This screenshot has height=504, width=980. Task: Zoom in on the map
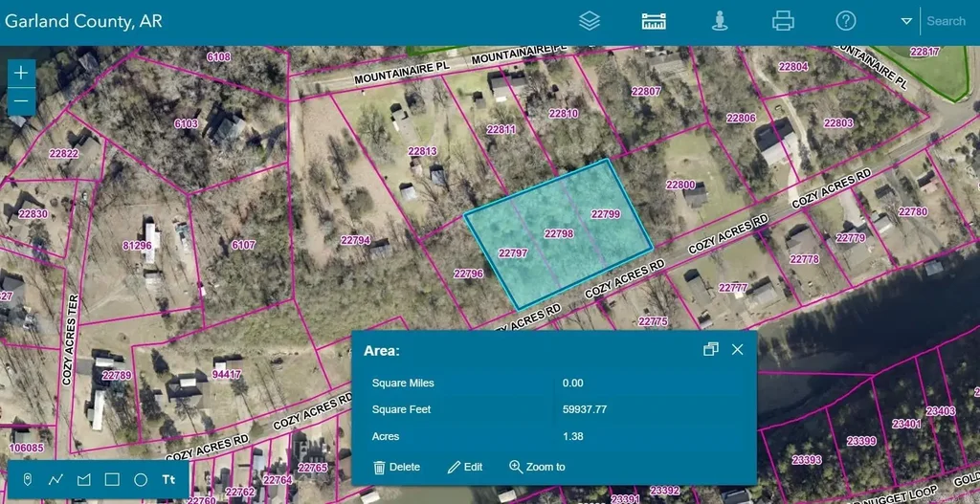click(x=21, y=73)
